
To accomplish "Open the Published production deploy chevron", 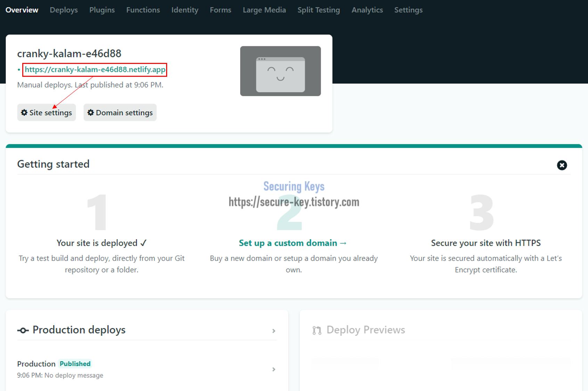I will click(x=274, y=369).
